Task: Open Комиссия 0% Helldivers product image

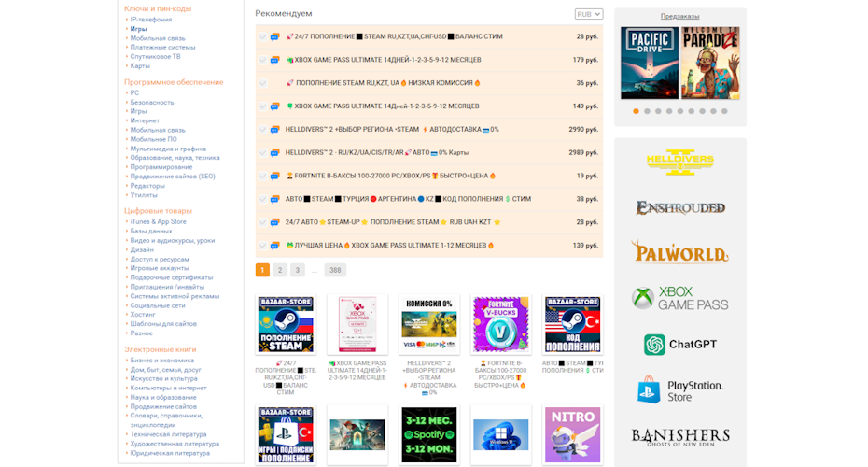Action: (x=429, y=325)
